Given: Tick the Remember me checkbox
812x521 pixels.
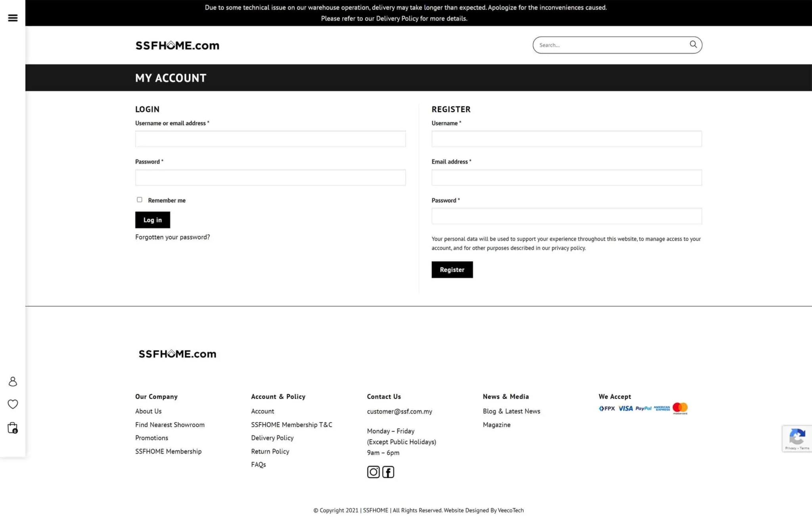Looking at the screenshot, I should click(x=140, y=199).
